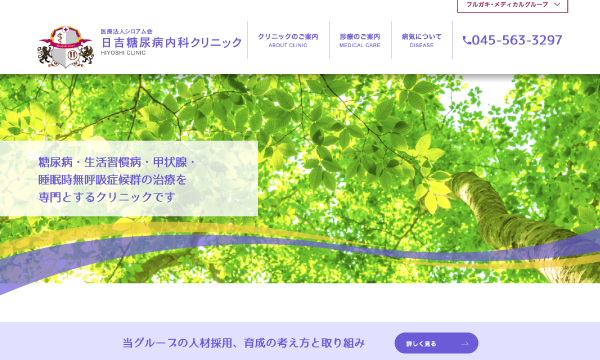Click the ABOUT CLINIC subtitle
Screen dimensions: 600x360
(288, 45)
